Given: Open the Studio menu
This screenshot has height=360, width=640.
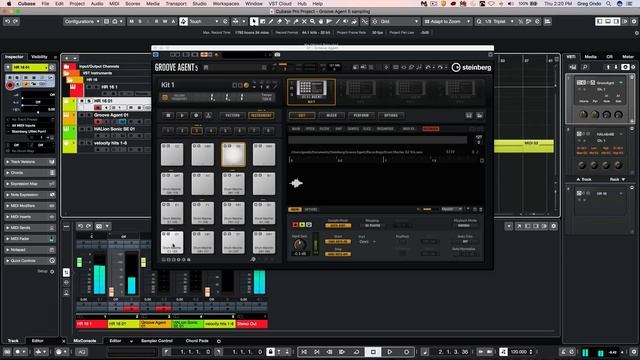Looking at the screenshot, I should pos(200,3).
